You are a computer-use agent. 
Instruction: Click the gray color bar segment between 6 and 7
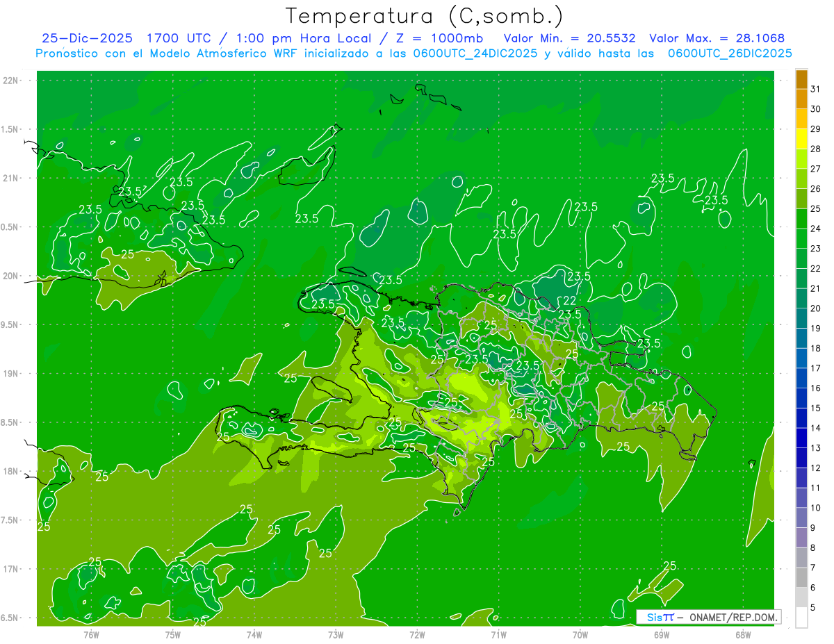pyautogui.click(x=801, y=577)
